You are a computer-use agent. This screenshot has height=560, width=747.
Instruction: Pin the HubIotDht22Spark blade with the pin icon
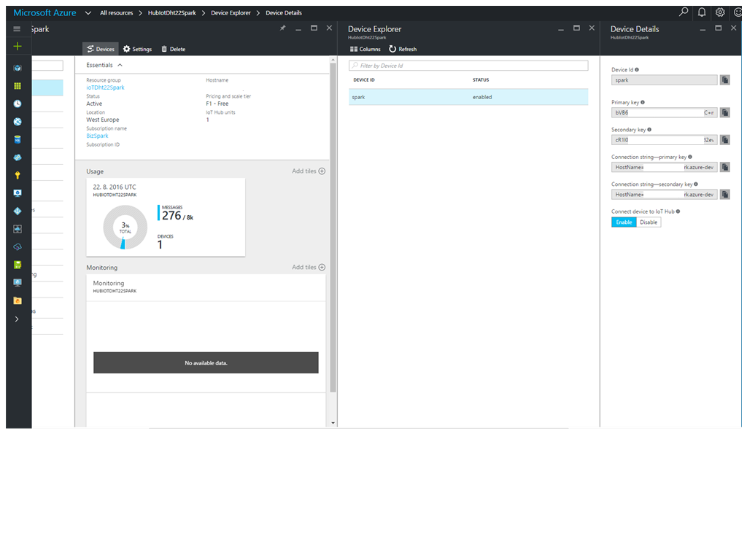(283, 28)
